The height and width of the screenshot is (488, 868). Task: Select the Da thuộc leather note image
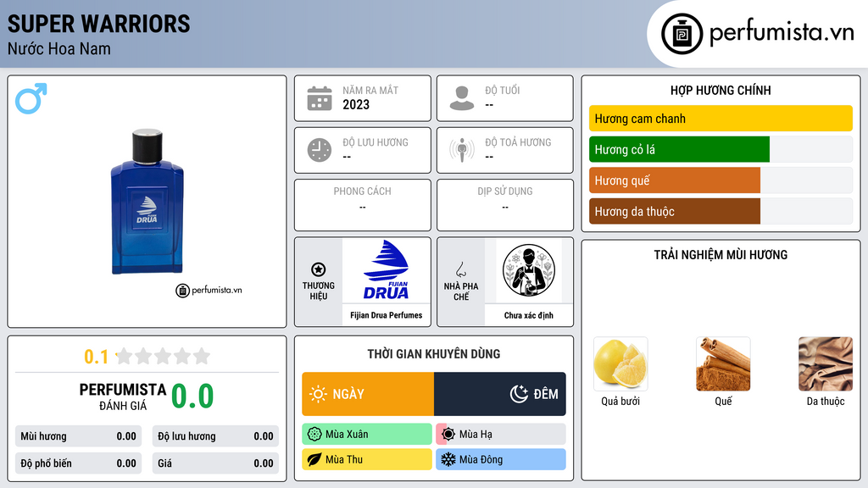click(826, 364)
